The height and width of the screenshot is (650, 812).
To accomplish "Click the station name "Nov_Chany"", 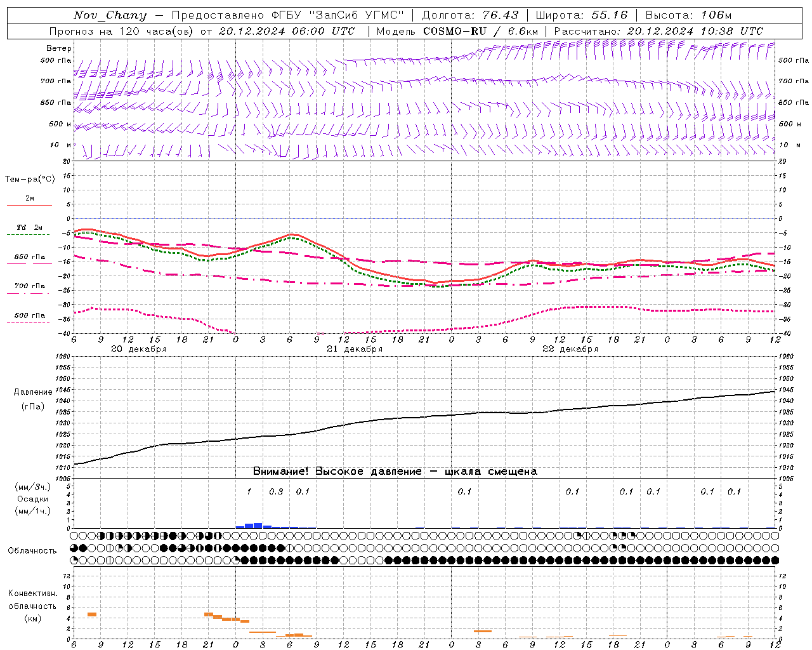I will click(x=110, y=15).
